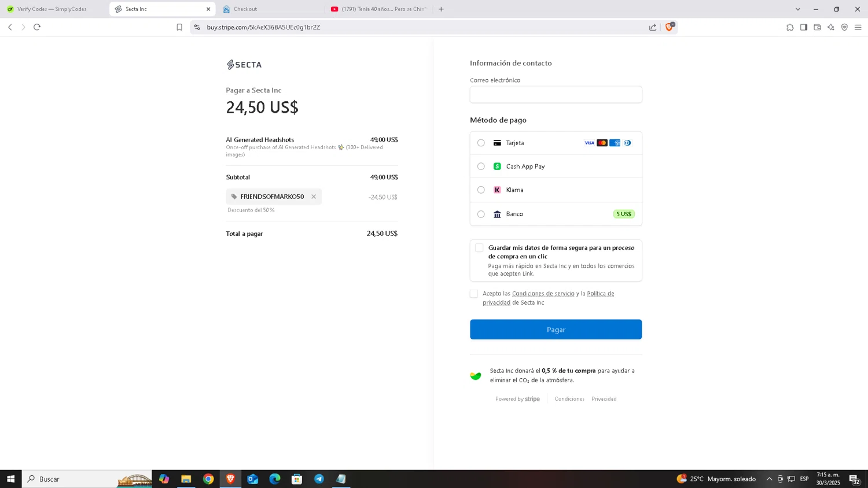Switch to the Verify Codes SimplyCodes tab
This screenshot has width=868, height=488.
point(53,9)
